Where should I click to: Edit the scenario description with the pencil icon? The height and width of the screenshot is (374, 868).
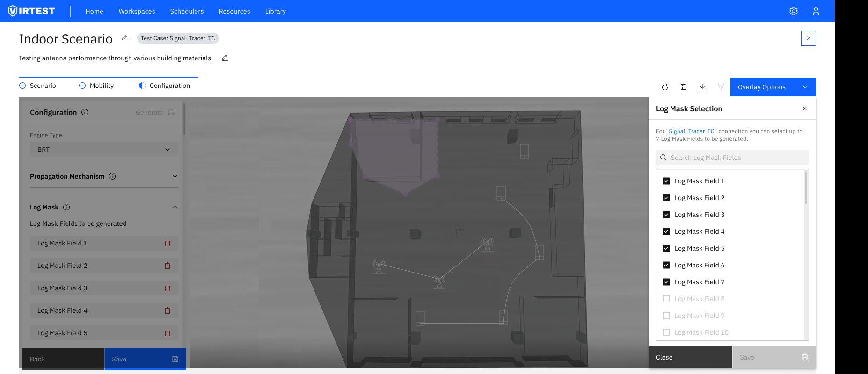point(225,58)
